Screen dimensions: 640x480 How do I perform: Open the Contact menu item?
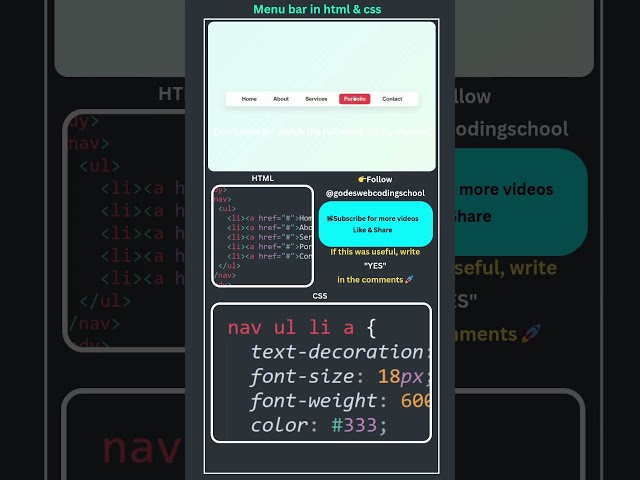(x=392, y=99)
